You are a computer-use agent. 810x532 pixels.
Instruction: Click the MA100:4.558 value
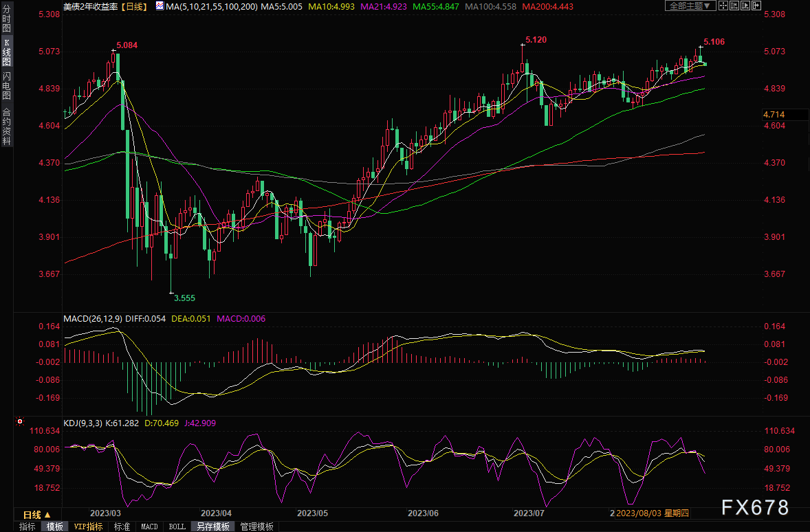(490, 7)
